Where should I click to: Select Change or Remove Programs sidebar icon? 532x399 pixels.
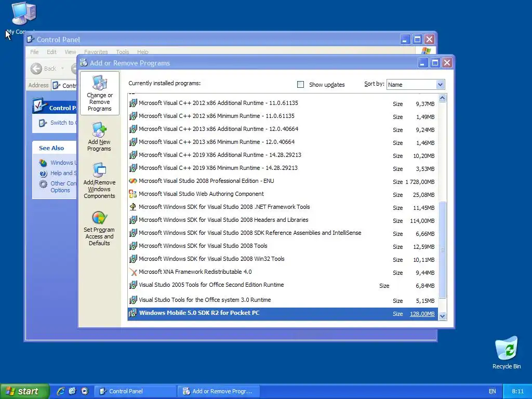coord(99,94)
